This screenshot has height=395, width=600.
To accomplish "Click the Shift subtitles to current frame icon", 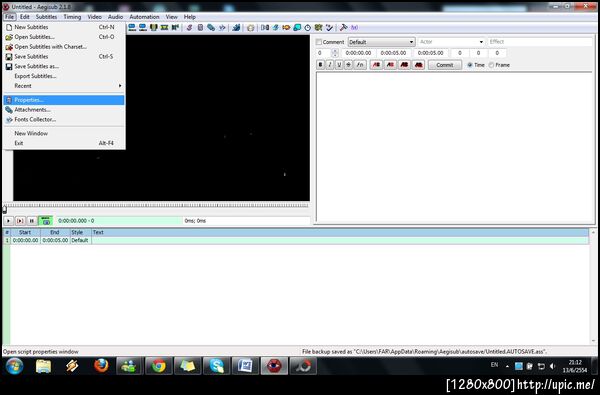I will point(175,28).
